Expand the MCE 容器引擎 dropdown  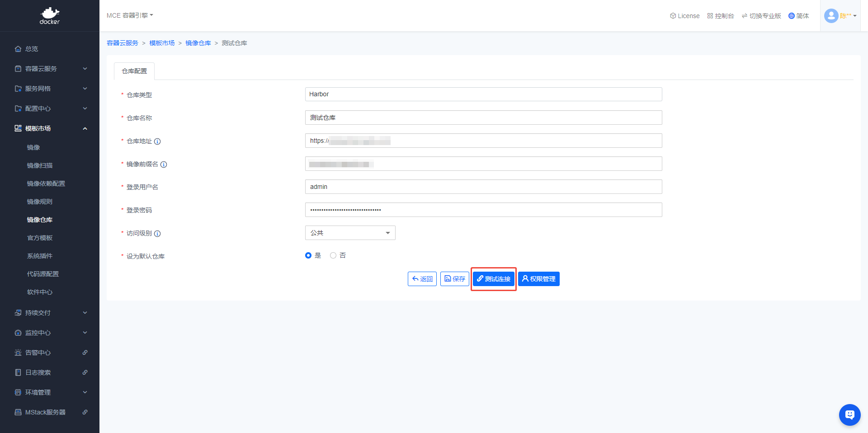(130, 15)
